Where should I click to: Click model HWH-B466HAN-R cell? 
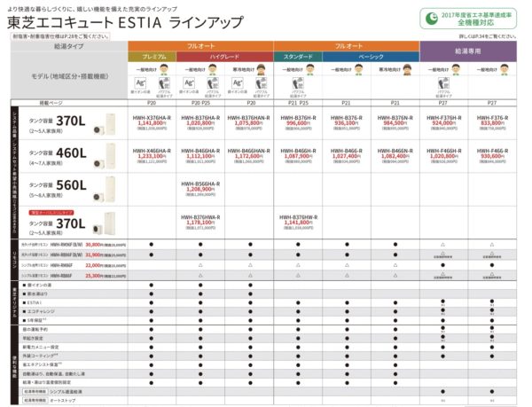pyautogui.click(x=248, y=156)
